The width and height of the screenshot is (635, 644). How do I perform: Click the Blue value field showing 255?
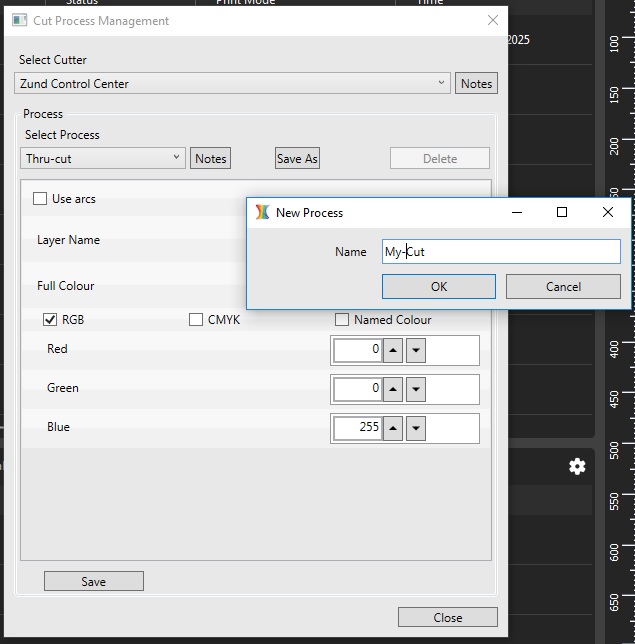click(x=357, y=428)
